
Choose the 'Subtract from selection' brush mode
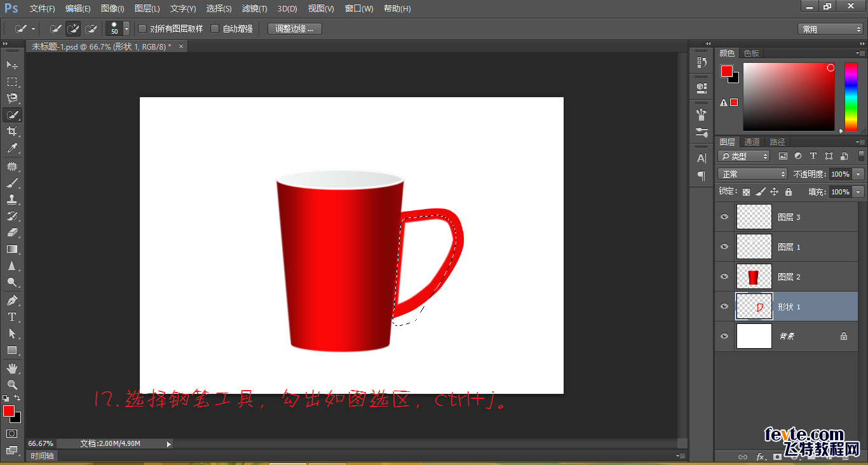(x=91, y=29)
